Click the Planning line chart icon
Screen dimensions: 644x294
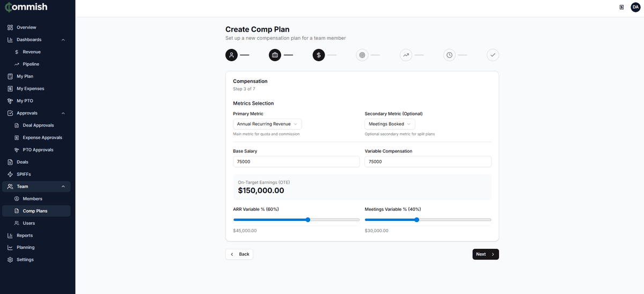(10, 247)
